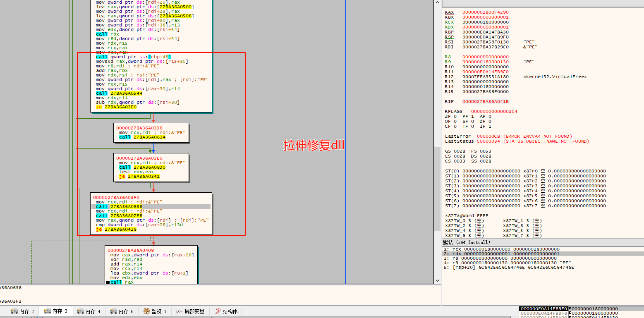
Task: Select the R15 register value 0000027BA59F0000
Action: (486, 92)
